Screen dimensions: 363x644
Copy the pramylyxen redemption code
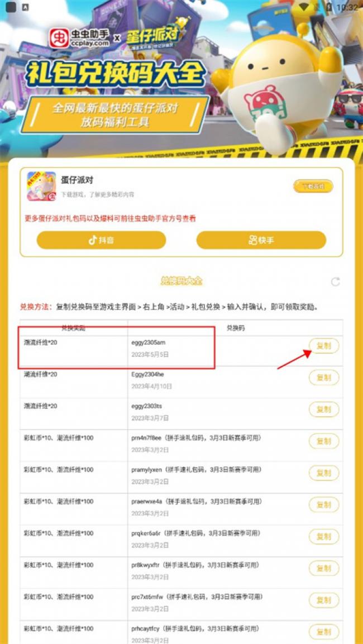(x=324, y=473)
